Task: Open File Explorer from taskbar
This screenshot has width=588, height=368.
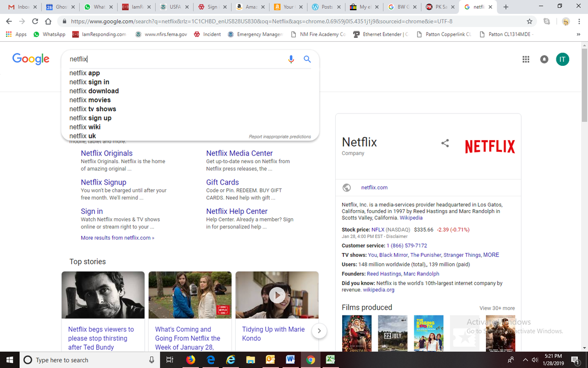Action: tap(251, 360)
